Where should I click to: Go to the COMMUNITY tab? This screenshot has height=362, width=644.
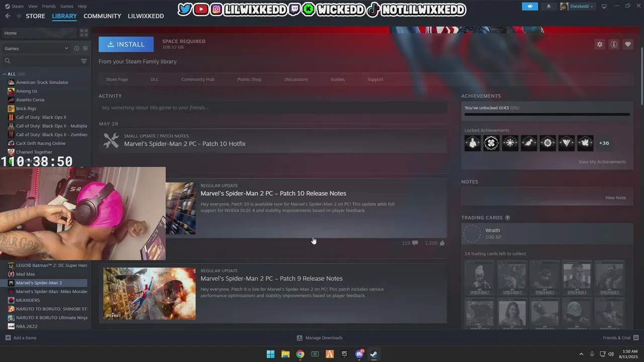(x=102, y=16)
